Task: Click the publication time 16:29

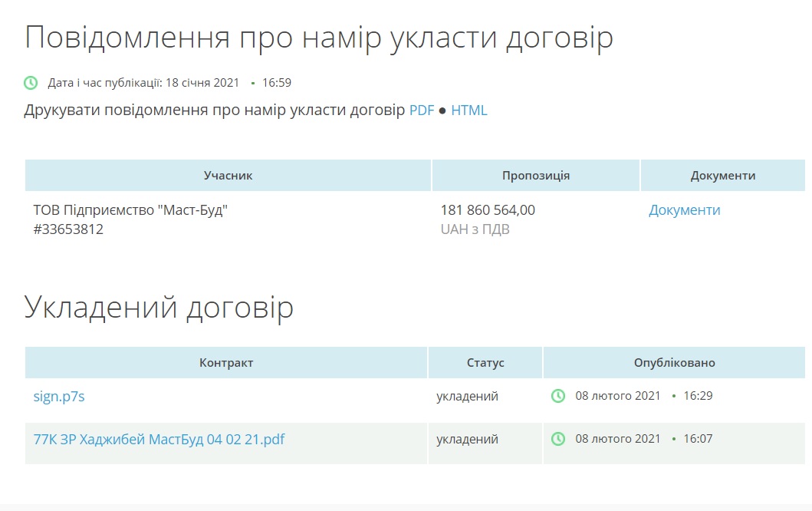Action: (x=698, y=396)
